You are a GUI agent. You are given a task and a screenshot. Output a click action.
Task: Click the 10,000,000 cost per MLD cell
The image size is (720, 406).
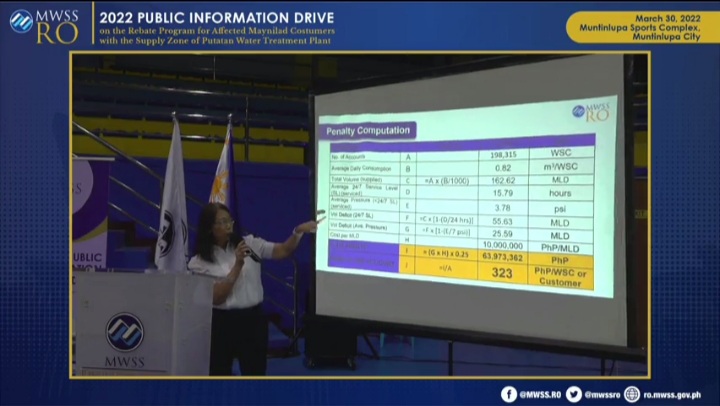504,244
